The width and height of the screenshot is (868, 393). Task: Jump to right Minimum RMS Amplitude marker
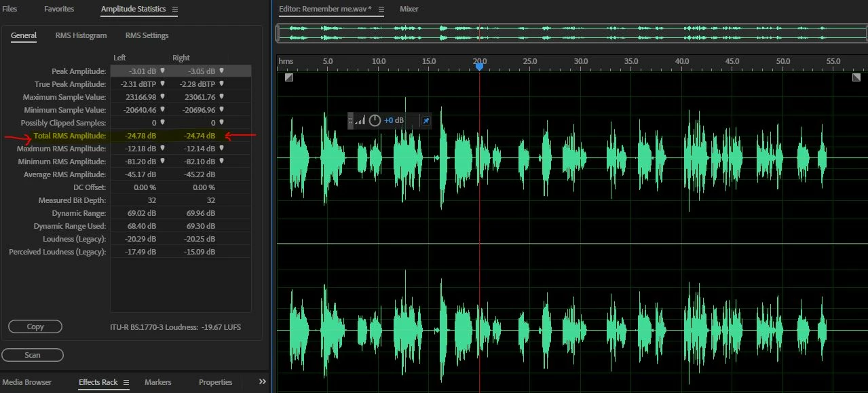tap(221, 161)
